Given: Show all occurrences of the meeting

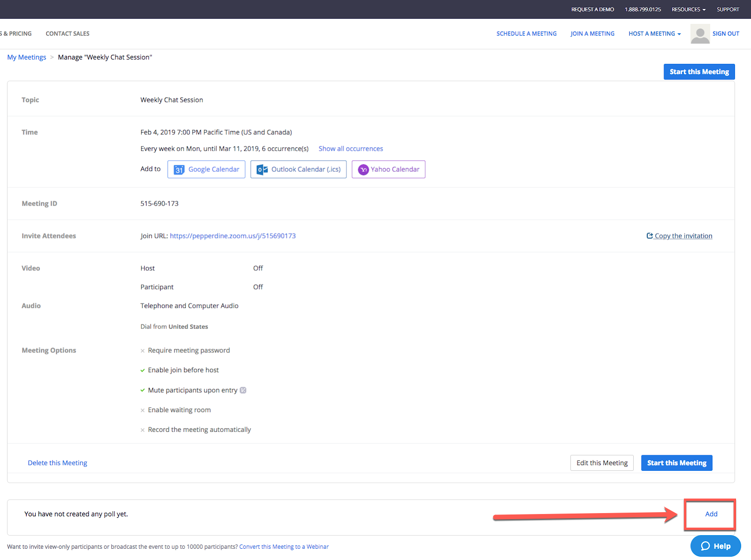Looking at the screenshot, I should pyautogui.click(x=351, y=149).
